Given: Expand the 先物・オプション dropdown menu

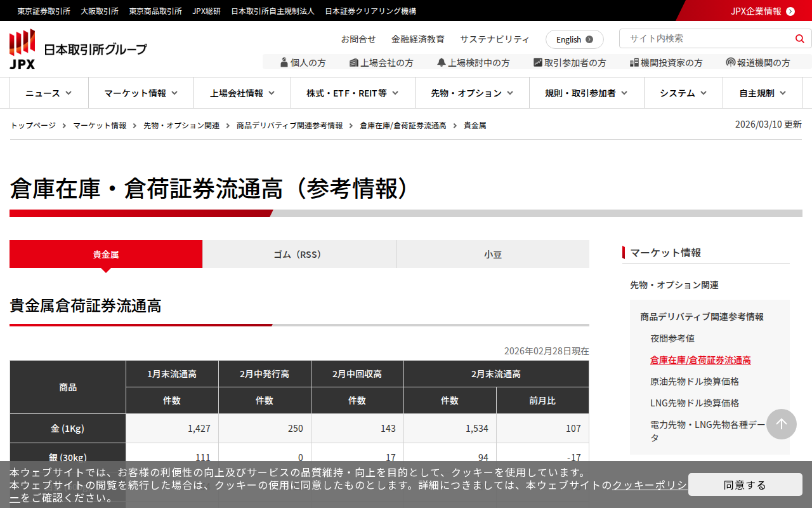Looking at the screenshot, I should point(472,93).
